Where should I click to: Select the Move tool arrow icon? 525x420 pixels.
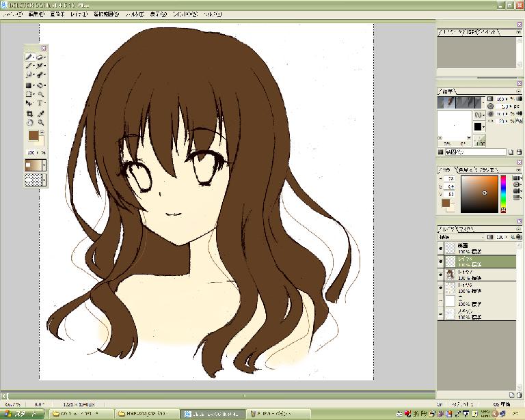pos(29,103)
